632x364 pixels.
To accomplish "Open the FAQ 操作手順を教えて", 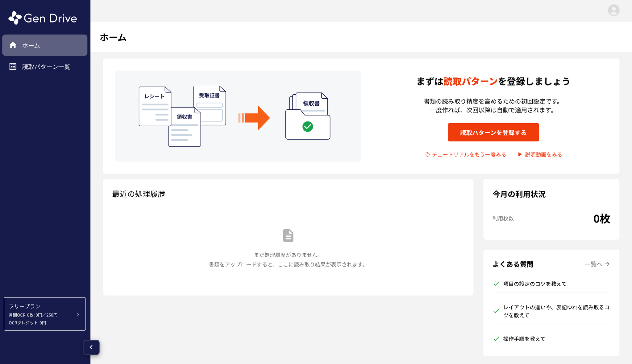I will [x=524, y=339].
